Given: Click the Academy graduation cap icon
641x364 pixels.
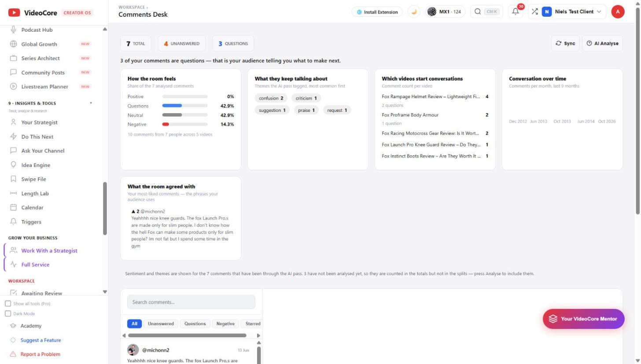Looking at the screenshot, I should point(13,326).
